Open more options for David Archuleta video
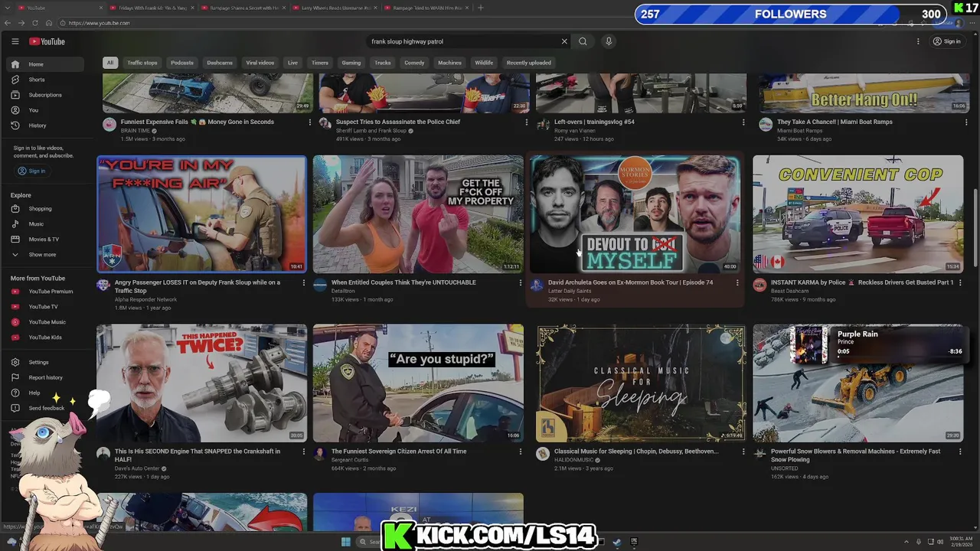980x551 pixels. pos(737,283)
